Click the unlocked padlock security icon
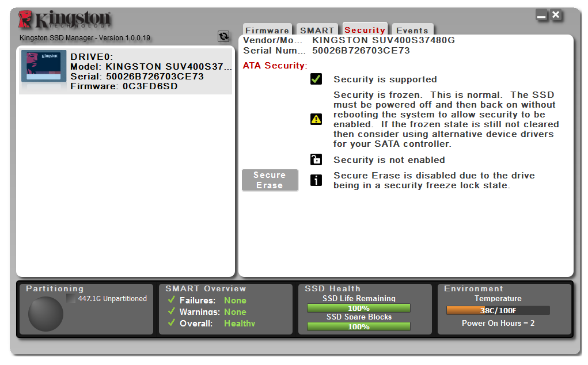Screen dimensions: 588x365 pyautogui.click(x=316, y=159)
